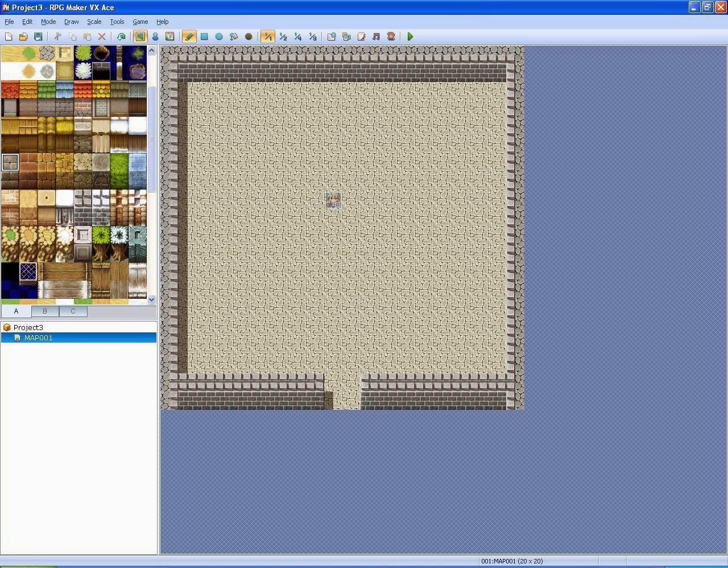Switch to tileset tab C
The height and width of the screenshot is (568, 728).
click(x=73, y=311)
